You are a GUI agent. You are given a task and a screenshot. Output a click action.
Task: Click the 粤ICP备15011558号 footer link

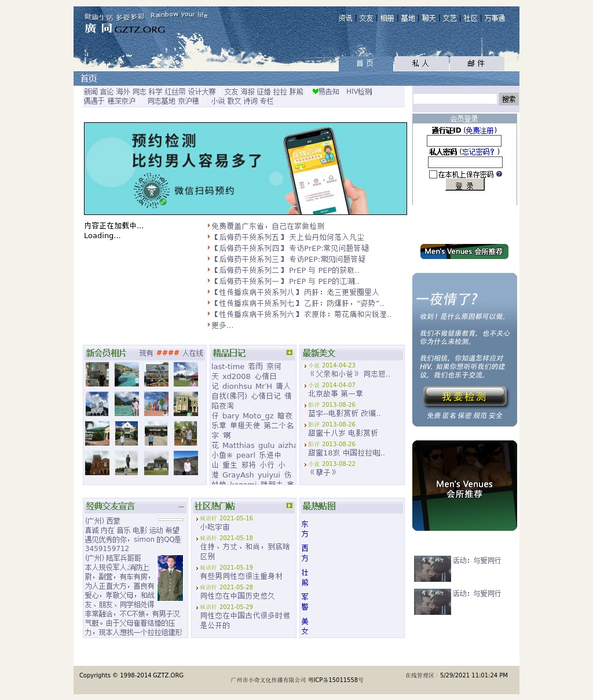[x=336, y=680]
